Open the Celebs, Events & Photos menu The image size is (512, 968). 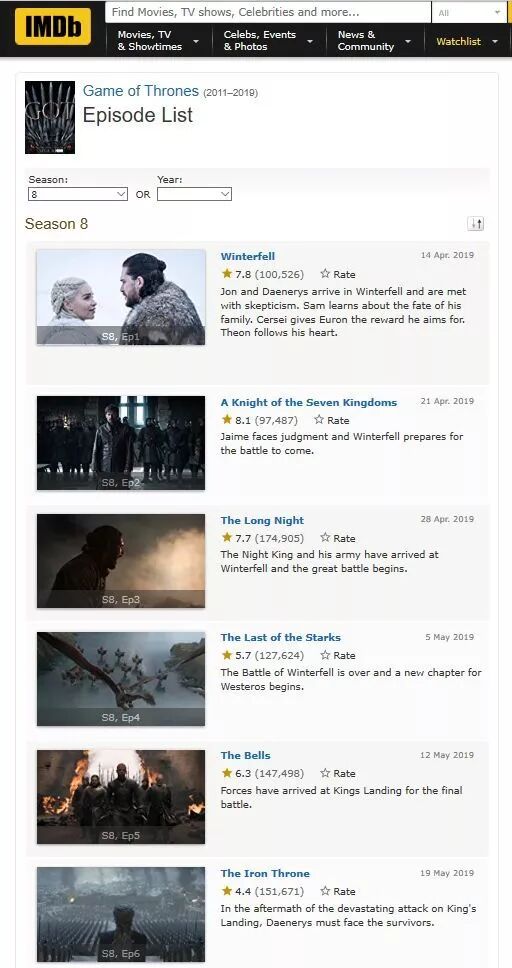267,41
